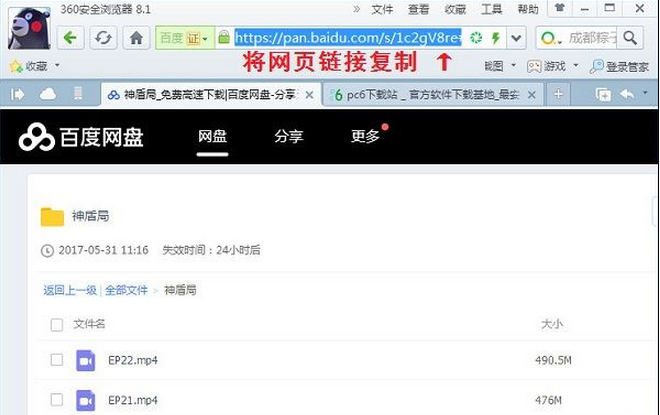This screenshot has height=415, width=660.
Task: Click the 476M size value
Action: (548, 400)
